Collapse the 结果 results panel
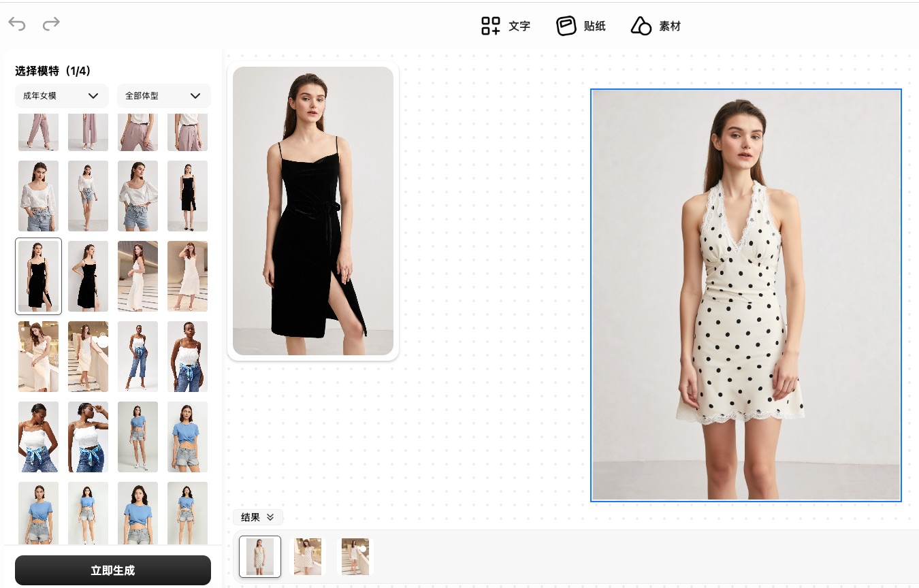Viewport: 919px width, 588px height. tap(257, 517)
